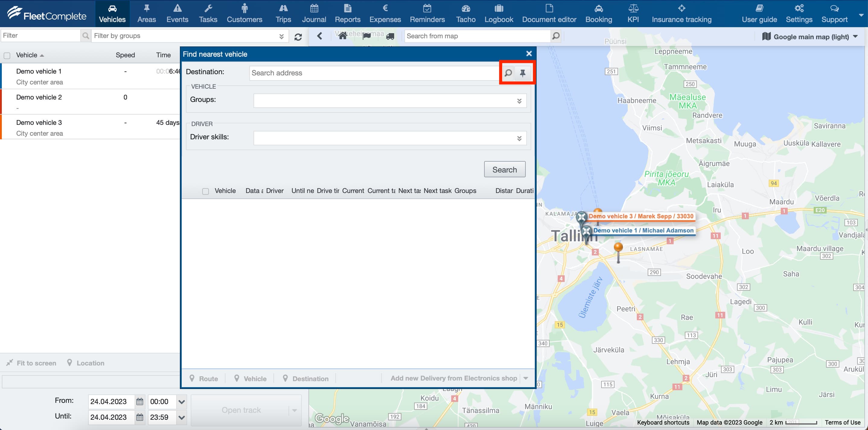
Task: Open the Settings menu
Action: click(799, 14)
